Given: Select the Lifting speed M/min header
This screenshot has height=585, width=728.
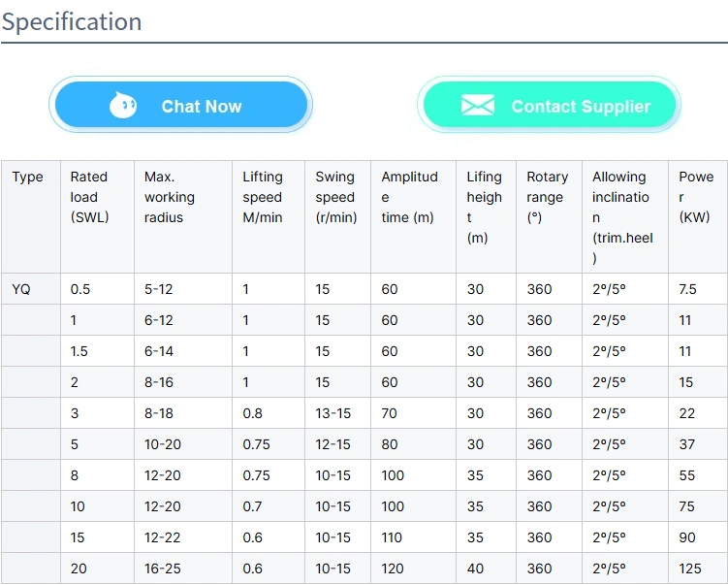Looking at the screenshot, I should coord(263,197).
